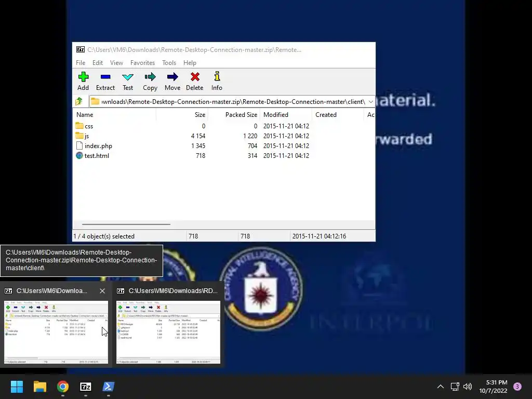Select the 'index.php' file name
Viewport: 532px width, 399px height.
pos(98,146)
